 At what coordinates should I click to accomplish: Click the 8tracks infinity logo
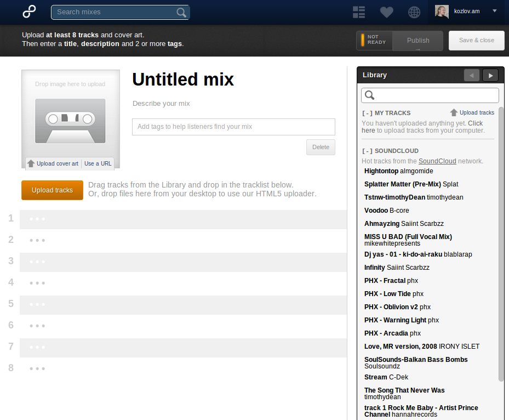coord(30,12)
